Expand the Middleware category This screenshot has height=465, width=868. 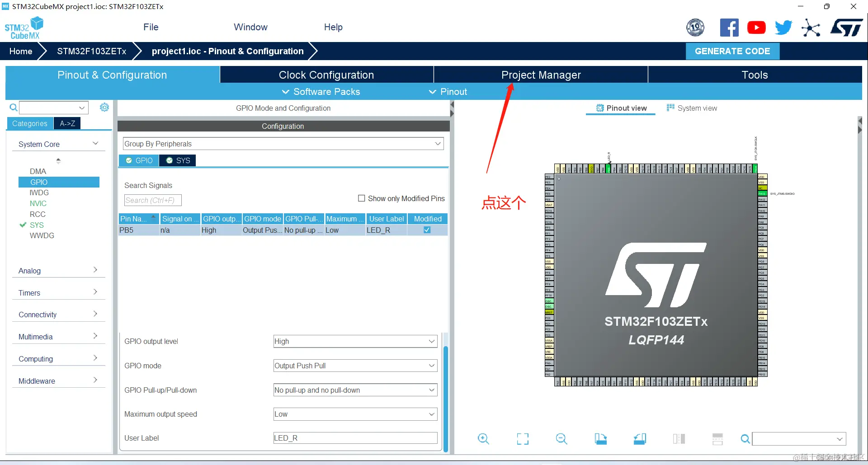(95, 380)
